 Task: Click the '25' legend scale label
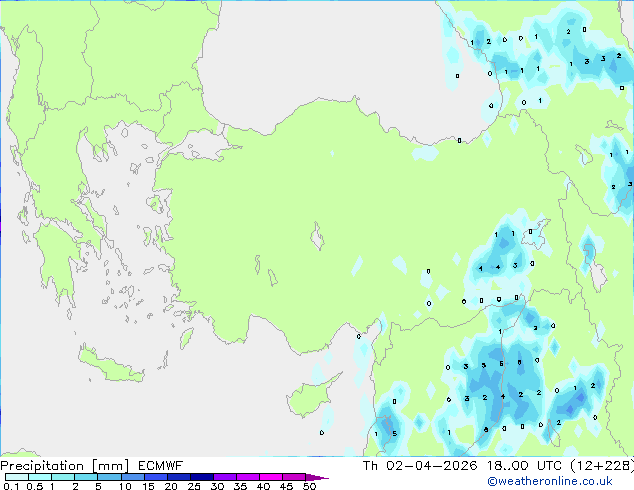[x=194, y=486]
